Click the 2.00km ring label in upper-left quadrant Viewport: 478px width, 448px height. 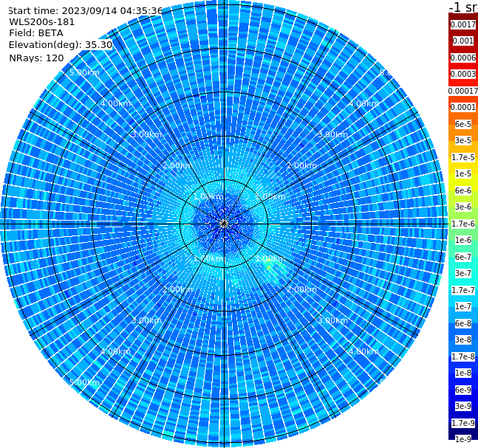(x=178, y=165)
